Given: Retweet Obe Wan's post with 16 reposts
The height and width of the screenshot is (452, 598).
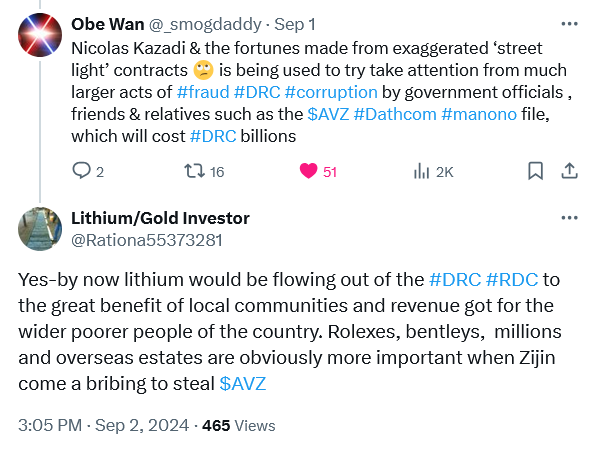Looking at the screenshot, I should pos(195,171).
